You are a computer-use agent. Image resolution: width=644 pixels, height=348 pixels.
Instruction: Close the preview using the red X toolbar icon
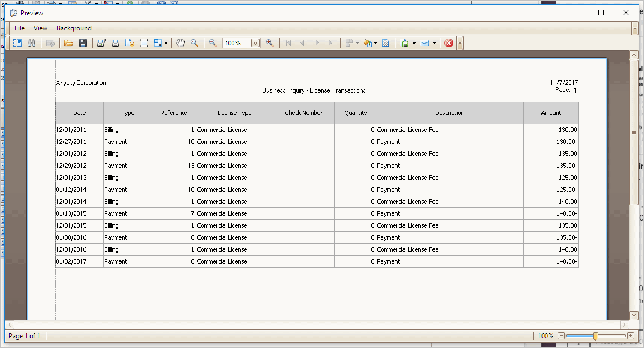pyautogui.click(x=449, y=43)
